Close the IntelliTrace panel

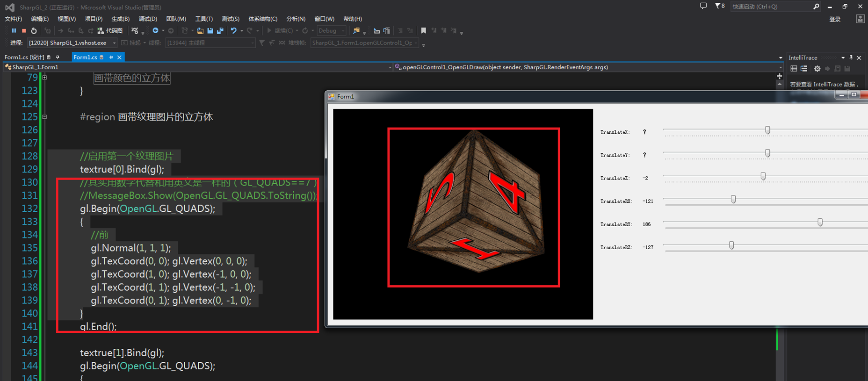(x=859, y=58)
